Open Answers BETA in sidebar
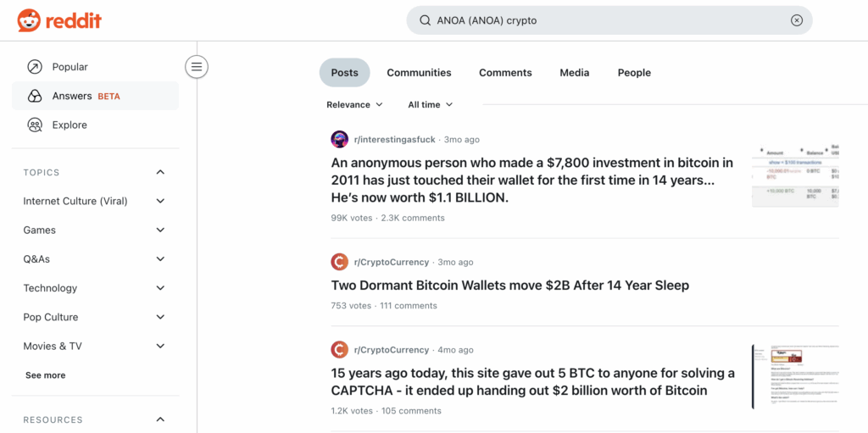 tap(86, 96)
